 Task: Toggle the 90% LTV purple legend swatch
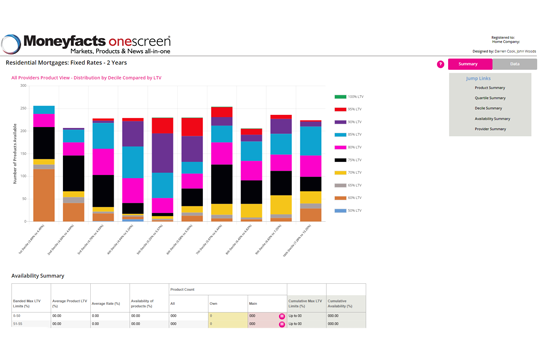(x=340, y=122)
